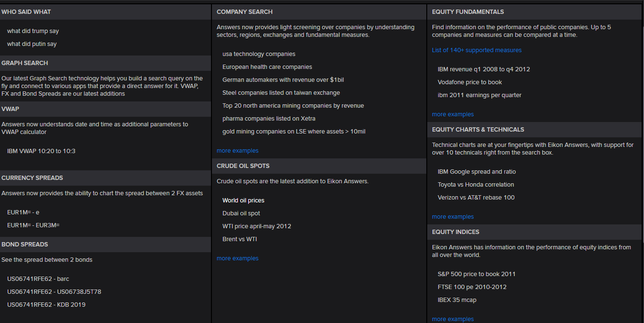Show 'more examples' under Crude Oil Spots
Image resolution: width=644 pixels, height=323 pixels.
tap(237, 258)
